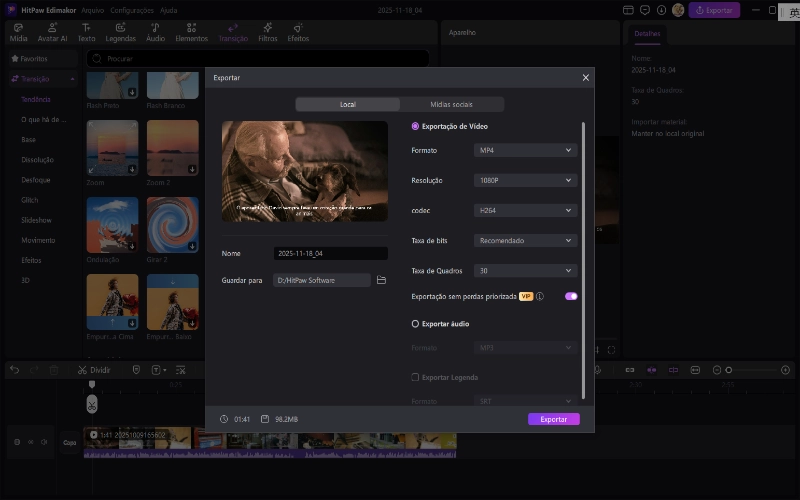This screenshot has height=500, width=800.
Task: Select the Exportar áudio radio button
Action: click(x=416, y=324)
